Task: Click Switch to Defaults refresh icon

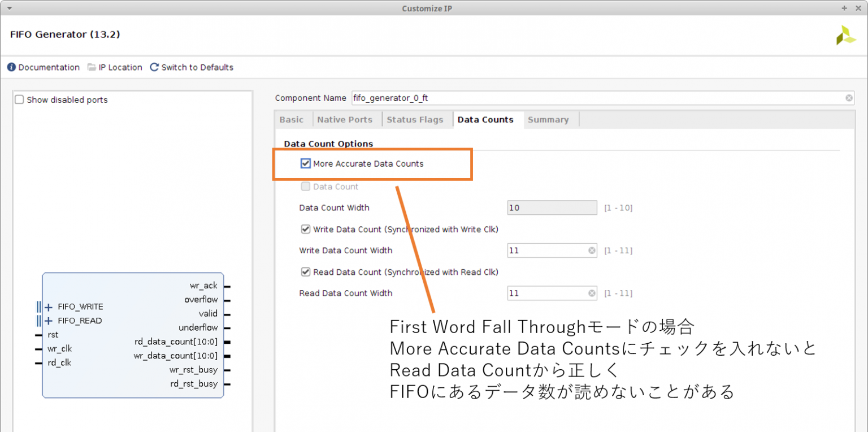Action: point(154,67)
